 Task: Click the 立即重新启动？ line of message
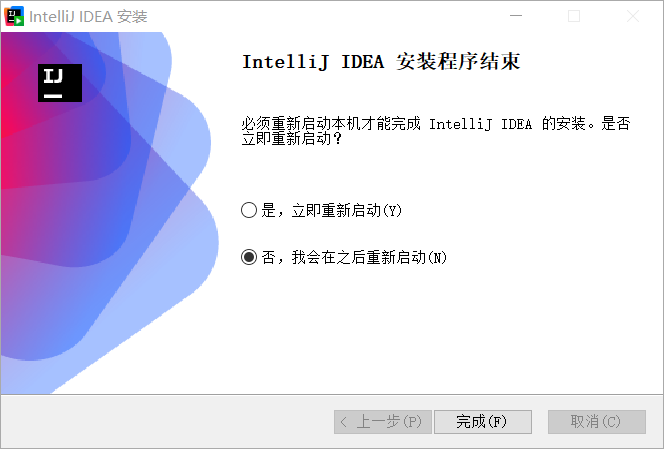click(x=292, y=139)
